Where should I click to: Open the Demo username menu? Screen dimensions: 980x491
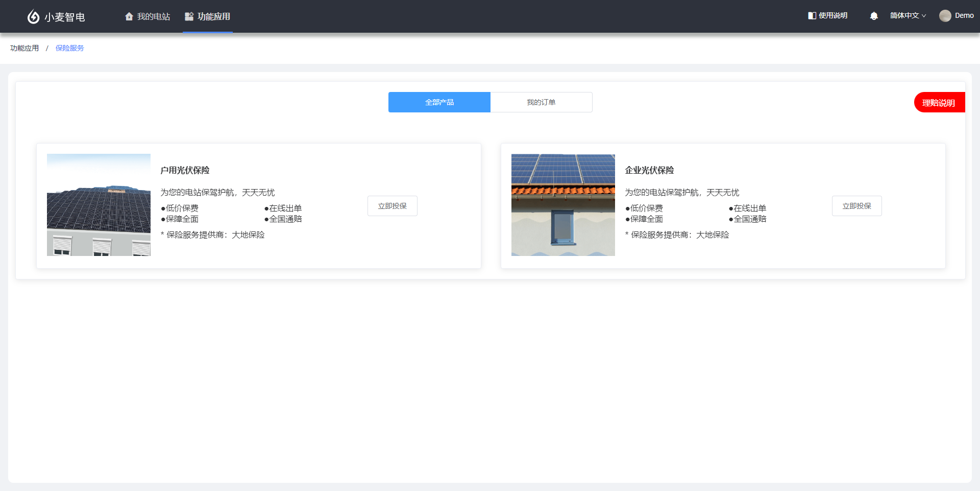(964, 16)
